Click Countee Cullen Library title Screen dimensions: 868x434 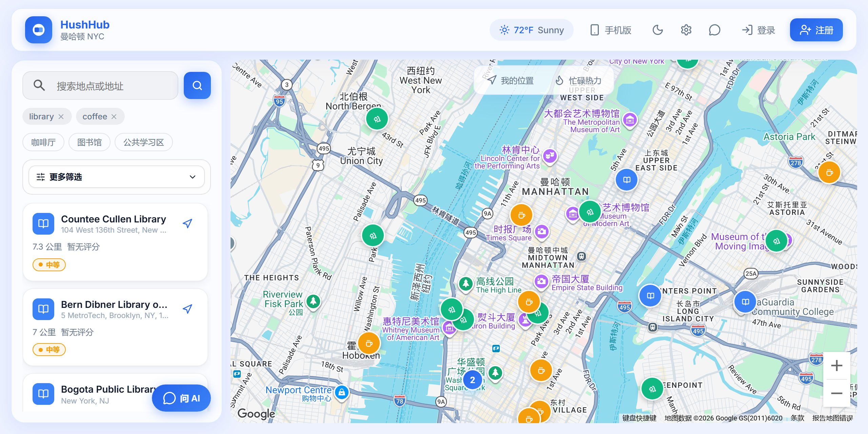(x=114, y=219)
